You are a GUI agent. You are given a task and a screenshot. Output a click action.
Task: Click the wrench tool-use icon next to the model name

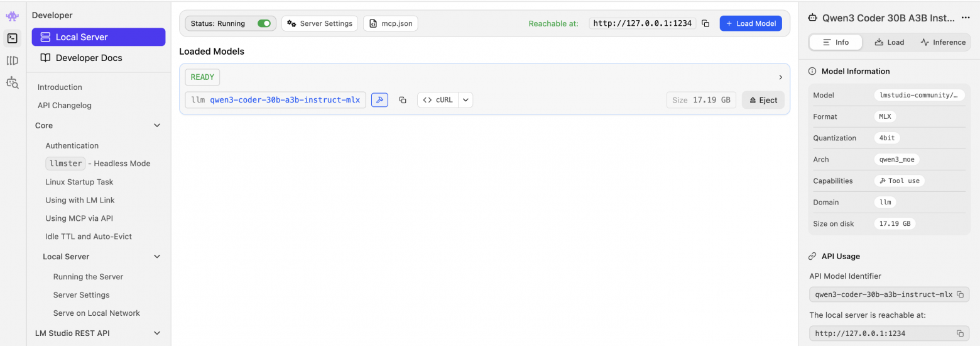379,100
